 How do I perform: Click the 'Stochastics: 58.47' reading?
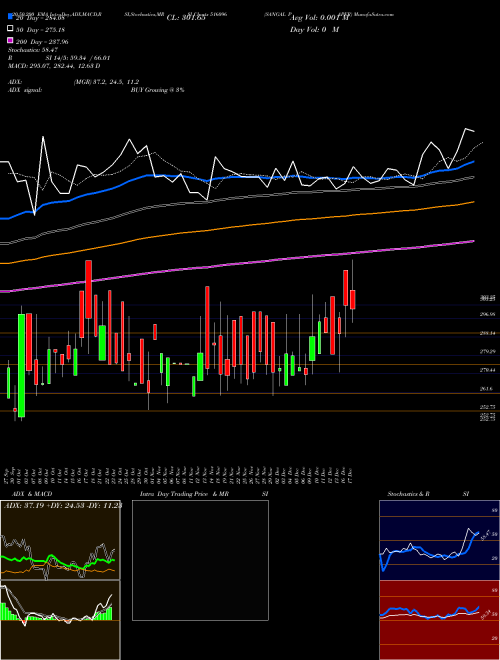tap(32, 50)
